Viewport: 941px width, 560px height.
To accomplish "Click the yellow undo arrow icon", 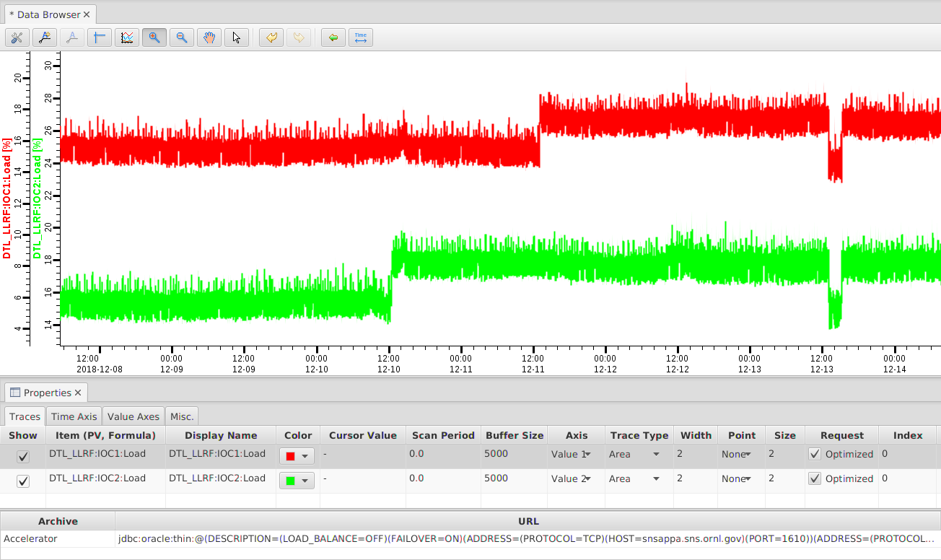I will (x=271, y=38).
